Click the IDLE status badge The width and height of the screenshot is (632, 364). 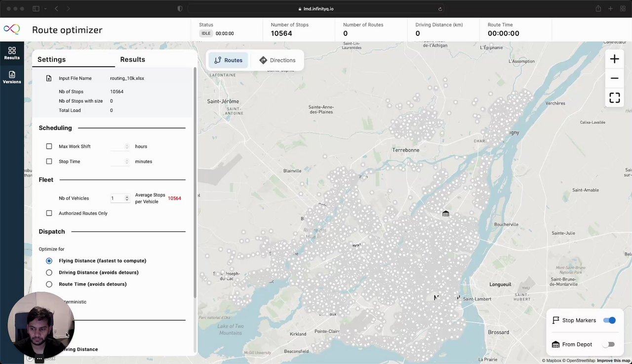(x=206, y=34)
